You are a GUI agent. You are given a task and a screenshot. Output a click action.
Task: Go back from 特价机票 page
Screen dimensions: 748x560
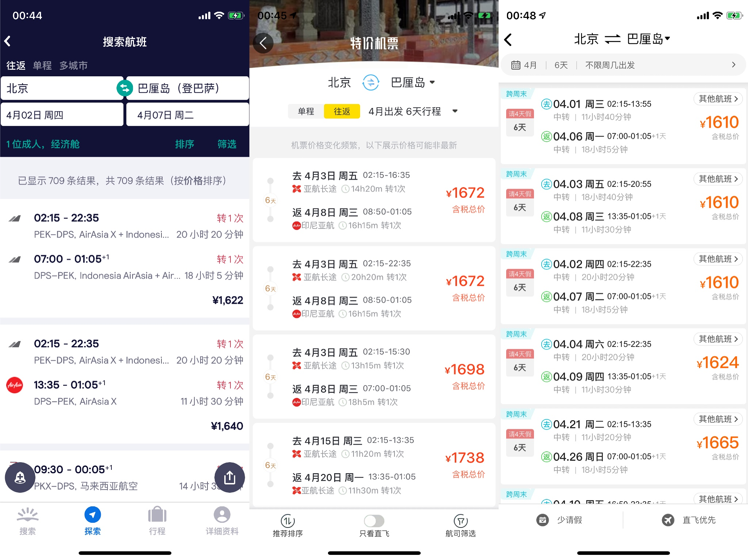(x=263, y=43)
